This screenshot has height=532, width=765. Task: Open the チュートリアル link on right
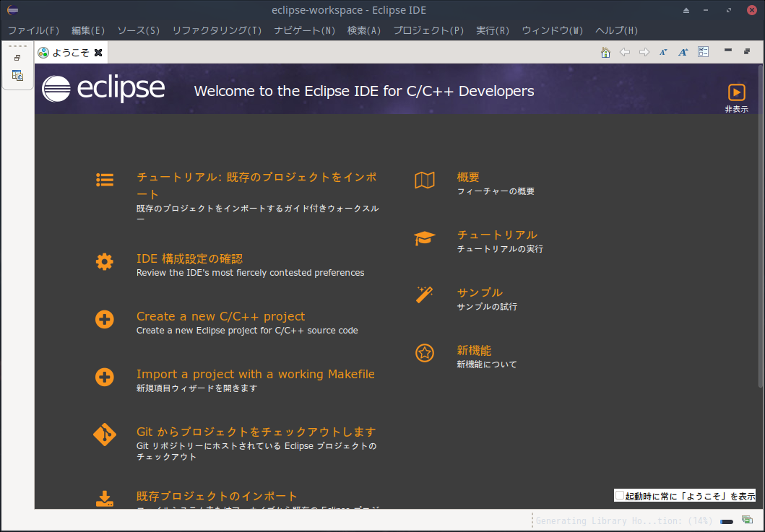click(x=497, y=235)
